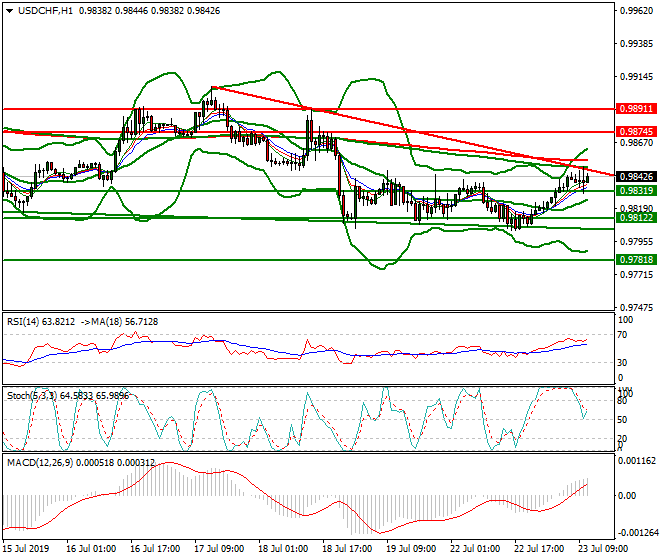Click the 0.97715 price scale value

(637, 275)
